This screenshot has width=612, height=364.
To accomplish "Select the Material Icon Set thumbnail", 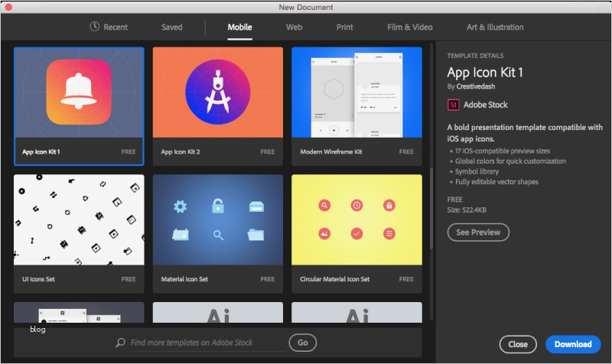I will coord(218,219).
